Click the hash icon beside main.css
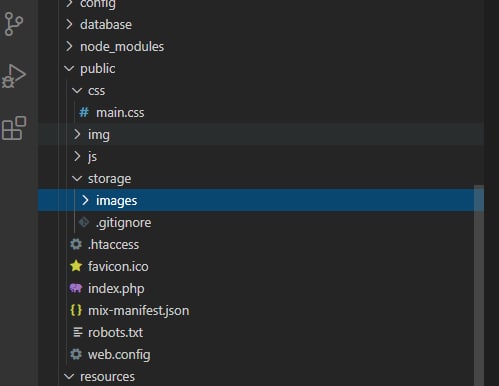Screen dimensions: 499x386 point(84,112)
